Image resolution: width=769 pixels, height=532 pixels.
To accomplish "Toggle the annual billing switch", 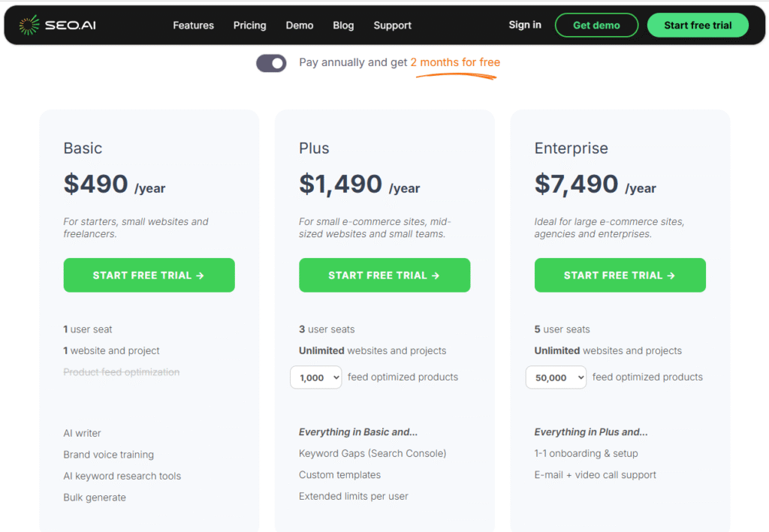I will point(271,63).
